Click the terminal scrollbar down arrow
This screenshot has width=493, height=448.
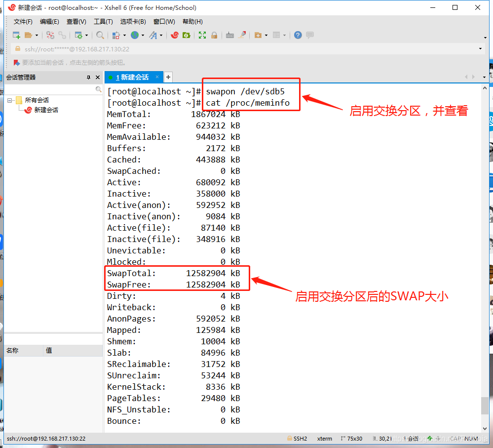tap(485, 429)
